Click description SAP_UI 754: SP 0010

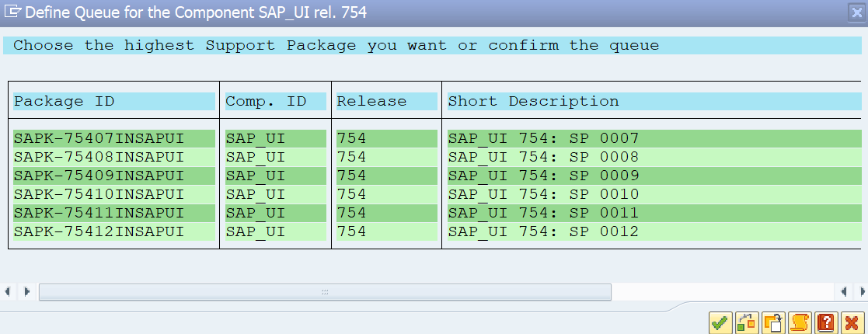(x=655, y=195)
